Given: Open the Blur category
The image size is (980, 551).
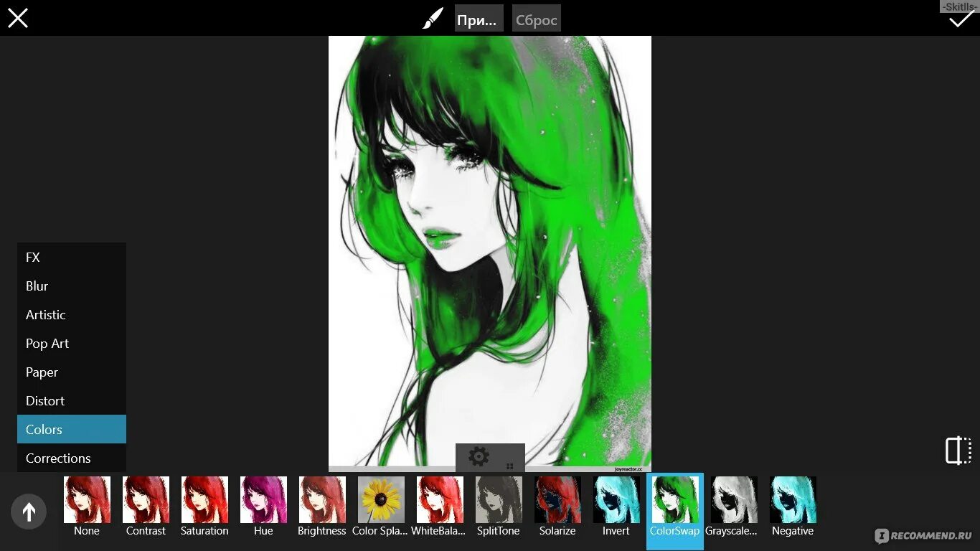Looking at the screenshot, I should point(72,286).
